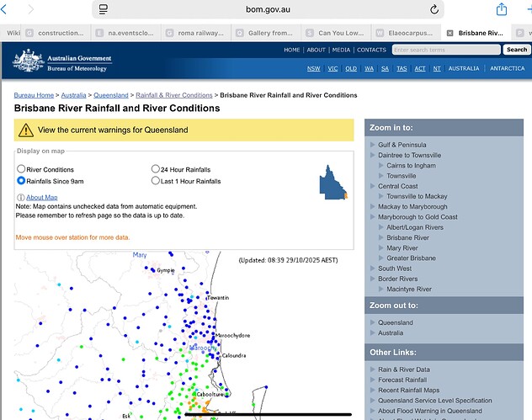The width and height of the screenshot is (532, 420).
Task: Expand the Gulf & Peninsula arrow
Action: [x=373, y=145]
